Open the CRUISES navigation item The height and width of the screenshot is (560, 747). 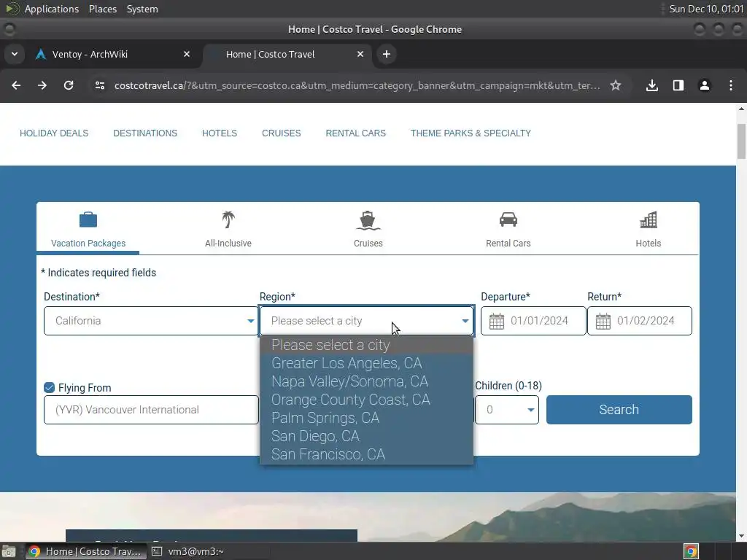coord(282,133)
